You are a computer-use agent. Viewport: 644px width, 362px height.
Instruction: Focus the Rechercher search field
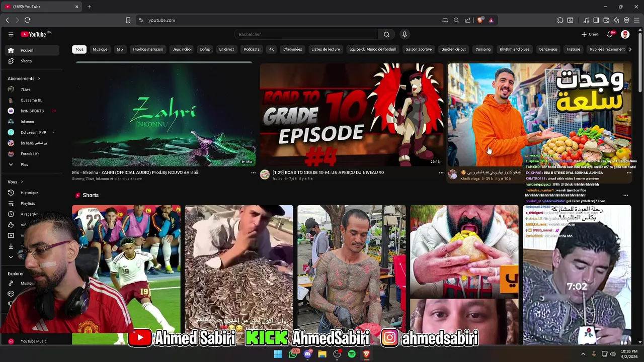306,34
